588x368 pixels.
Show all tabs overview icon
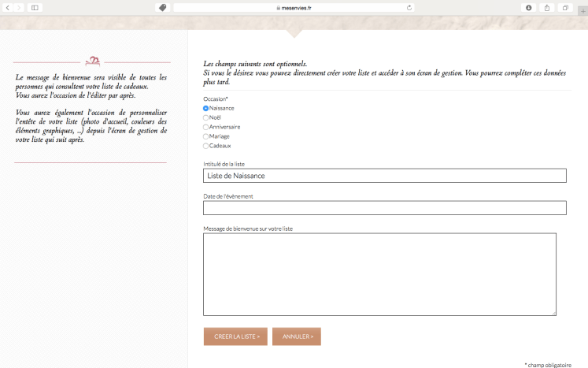point(565,7)
